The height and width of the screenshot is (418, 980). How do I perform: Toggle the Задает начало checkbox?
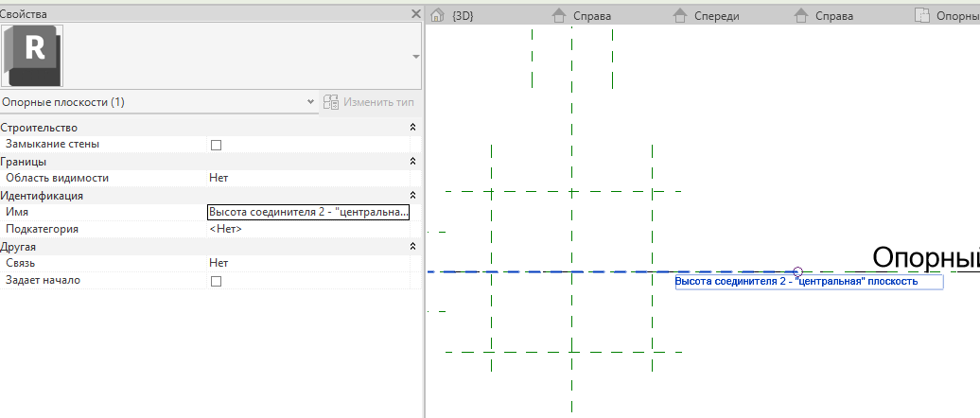pyautogui.click(x=216, y=281)
